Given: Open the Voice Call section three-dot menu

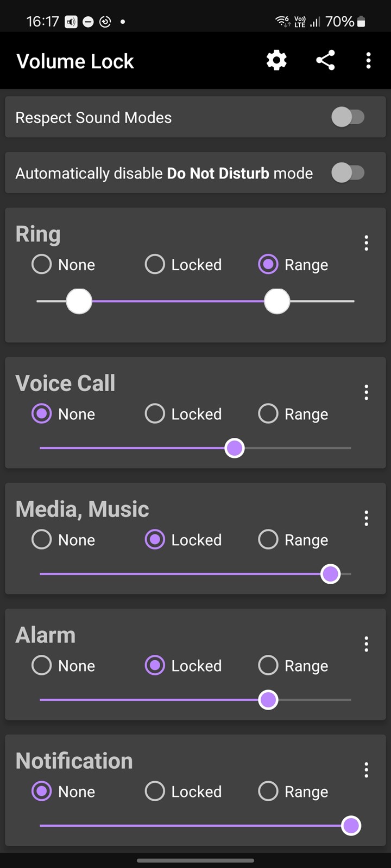Looking at the screenshot, I should 367,392.
